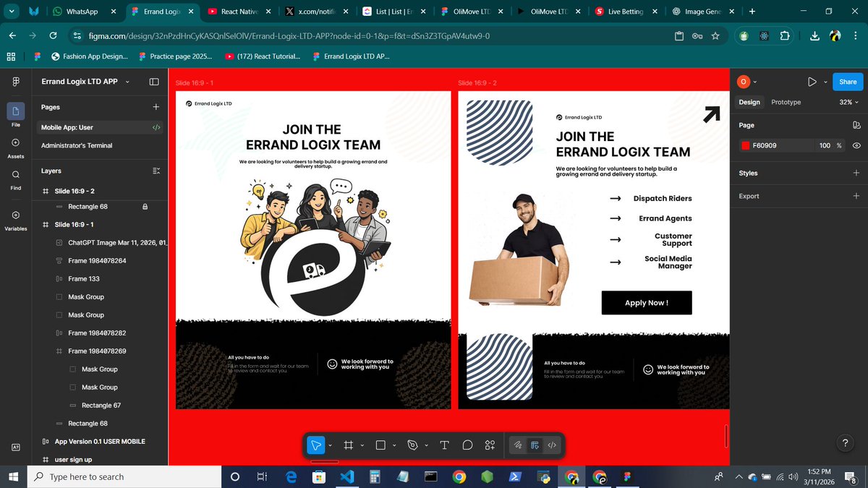Switch to Draw mode in toolbar
Screen dimensions: 868x488
coord(518,445)
